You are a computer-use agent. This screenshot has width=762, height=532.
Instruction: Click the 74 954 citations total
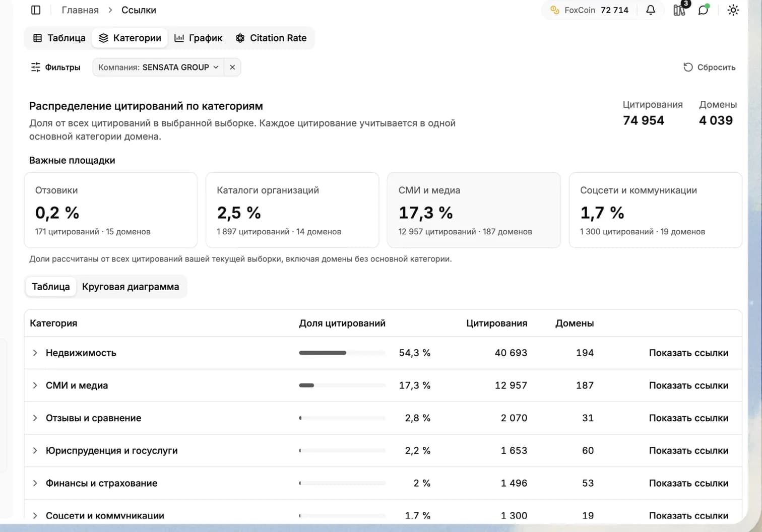click(x=644, y=120)
